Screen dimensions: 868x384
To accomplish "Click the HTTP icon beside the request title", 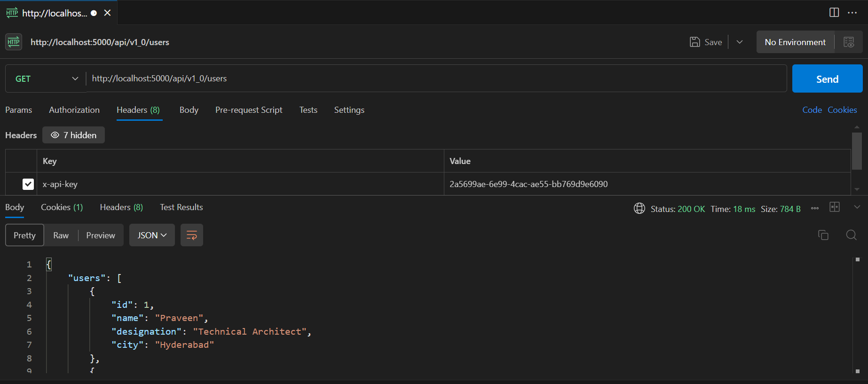I will [x=14, y=42].
